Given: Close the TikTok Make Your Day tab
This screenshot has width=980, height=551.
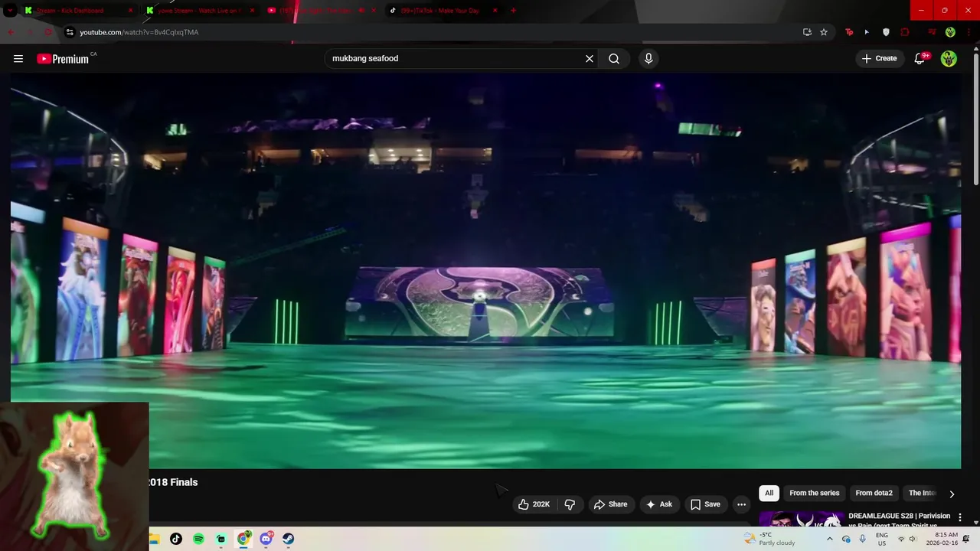Looking at the screenshot, I should coord(495,11).
